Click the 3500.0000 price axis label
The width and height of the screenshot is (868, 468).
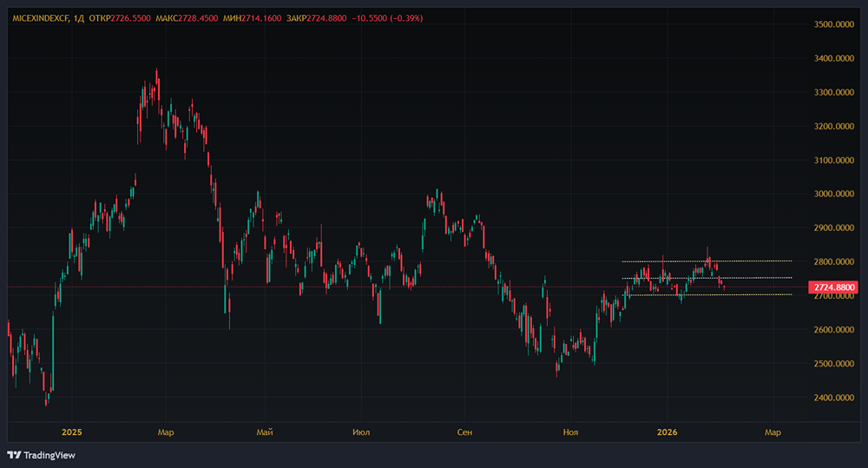[x=835, y=24]
